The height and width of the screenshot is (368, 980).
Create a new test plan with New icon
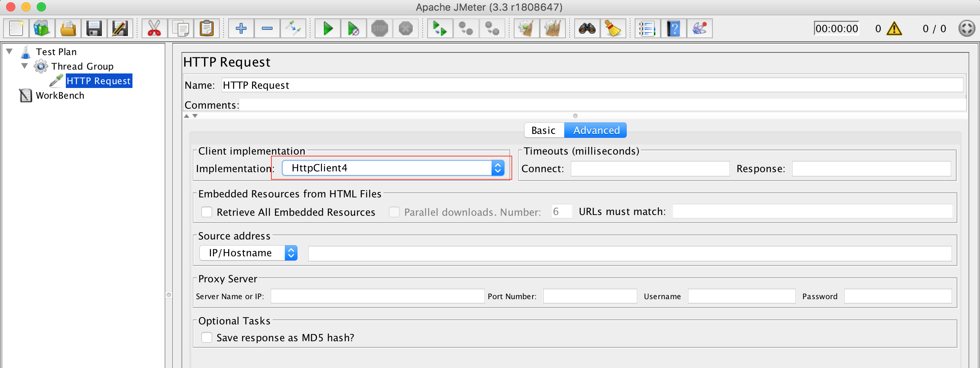pyautogui.click(x=16, y=28)
